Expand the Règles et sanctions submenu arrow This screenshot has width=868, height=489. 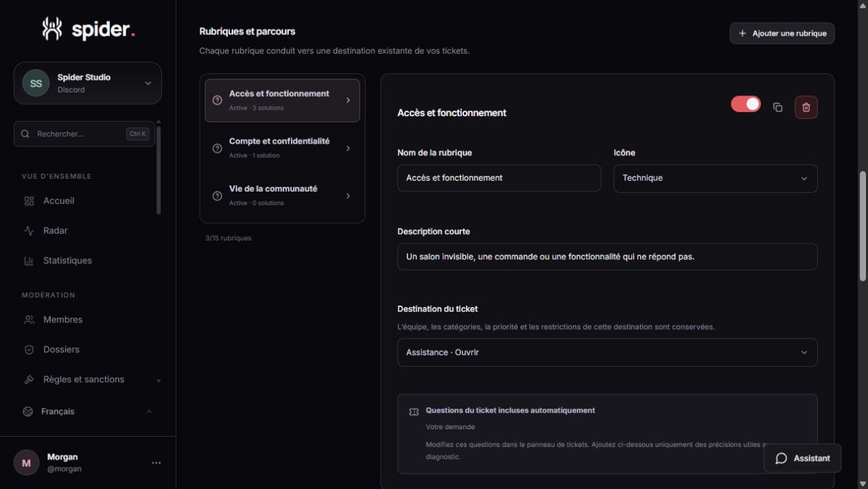click(x=159, y=380)
